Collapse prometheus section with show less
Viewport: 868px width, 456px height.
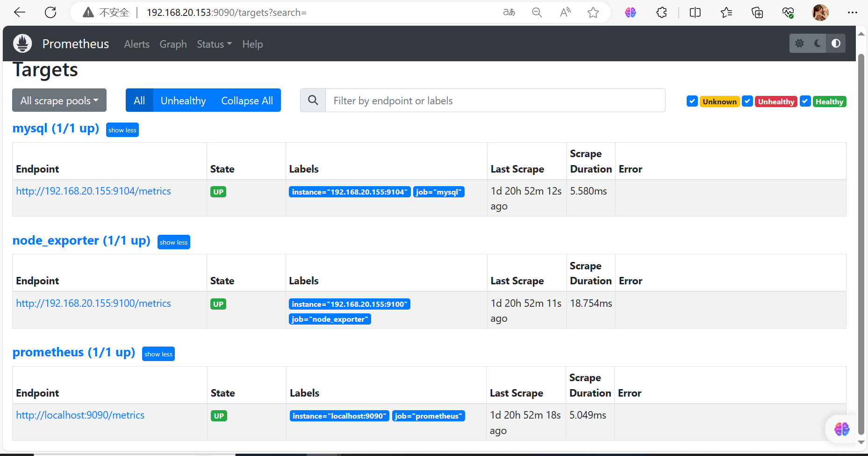tap(158, 354)
